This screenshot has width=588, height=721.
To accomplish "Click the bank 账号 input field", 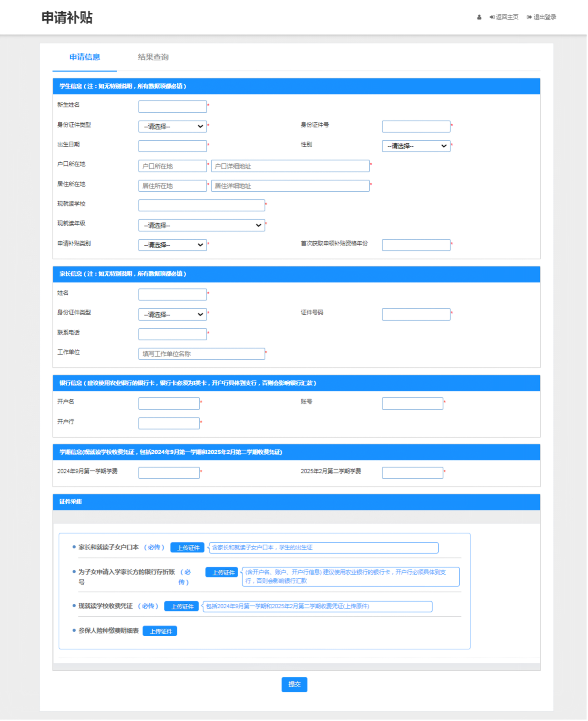I will click(412, 403).
